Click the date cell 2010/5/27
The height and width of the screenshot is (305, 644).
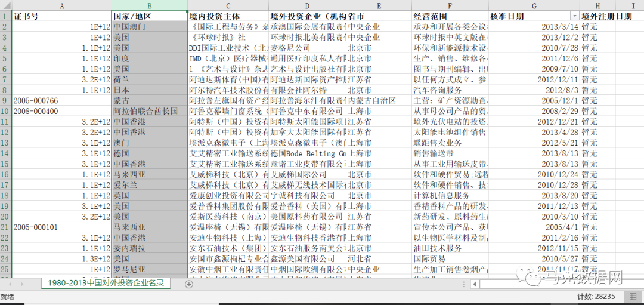534,258
